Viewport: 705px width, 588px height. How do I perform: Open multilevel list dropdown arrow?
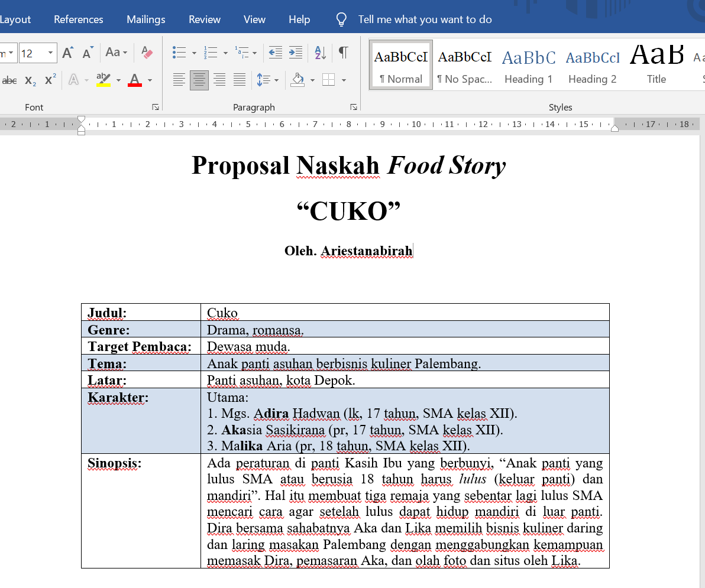254,53
